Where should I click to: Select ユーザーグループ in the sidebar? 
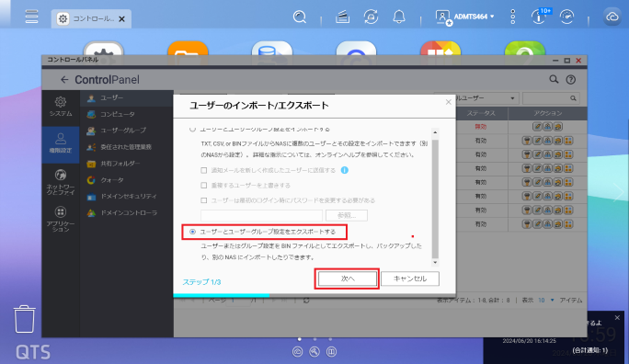122,131
